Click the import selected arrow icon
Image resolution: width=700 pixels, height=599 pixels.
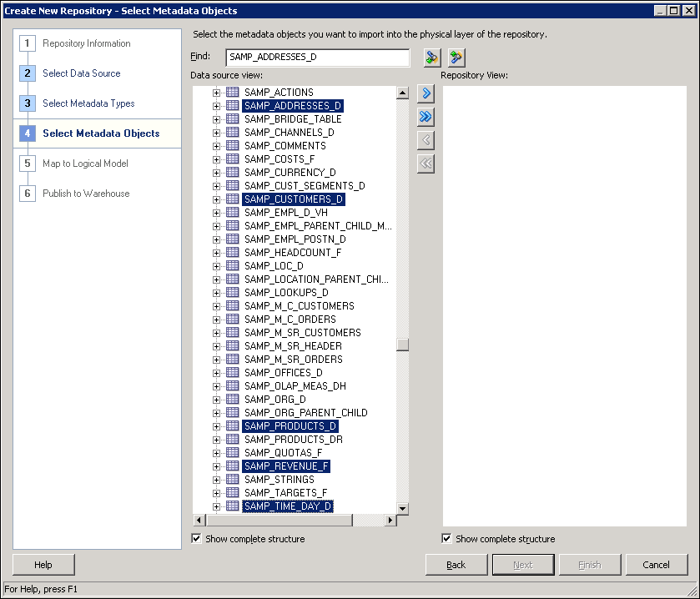[x=426, y=93]
